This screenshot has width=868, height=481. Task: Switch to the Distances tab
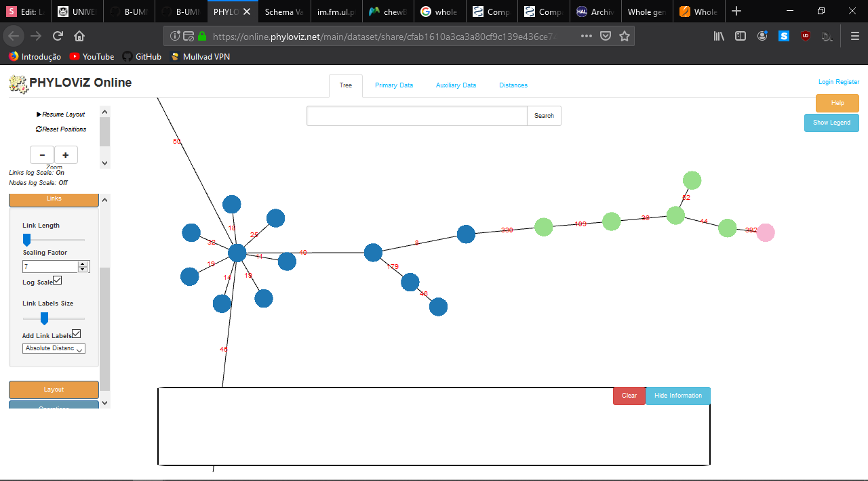[x=513, y=85]
